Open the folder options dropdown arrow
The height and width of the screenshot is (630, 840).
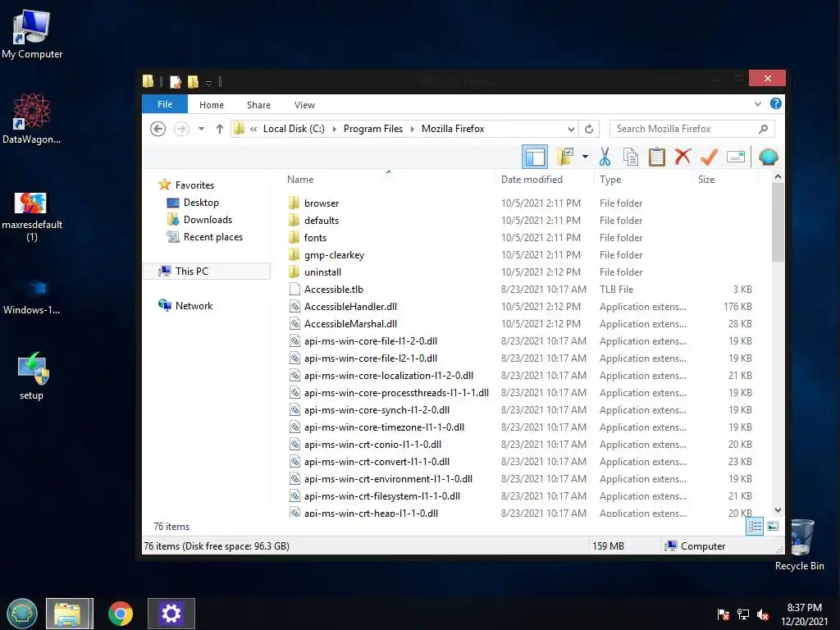585,157
